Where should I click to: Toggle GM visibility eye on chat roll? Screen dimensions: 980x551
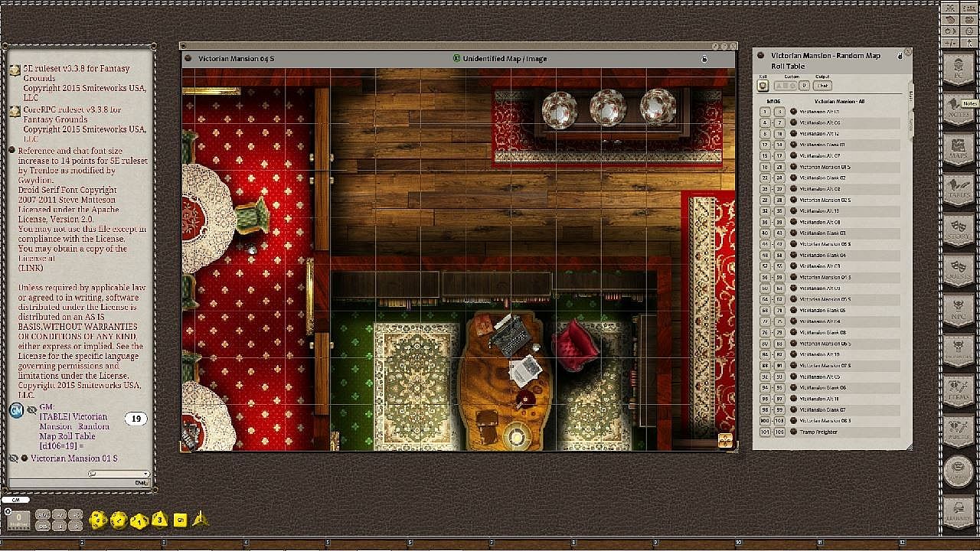tap(31, 410)
